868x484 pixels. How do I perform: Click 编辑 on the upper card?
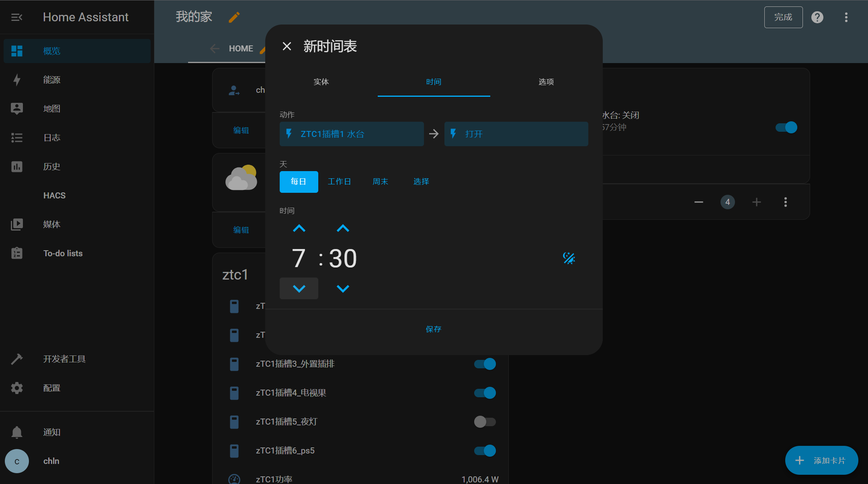pos(241,130)
